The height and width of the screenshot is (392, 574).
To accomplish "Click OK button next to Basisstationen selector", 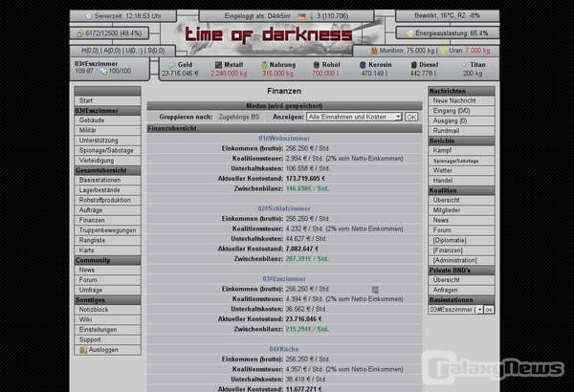I will pos(489,310).
